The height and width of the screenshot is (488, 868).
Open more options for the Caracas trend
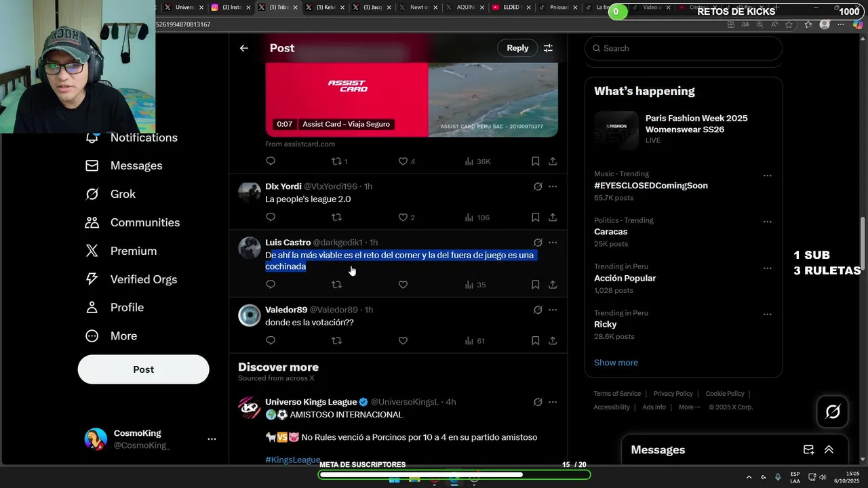[767, 222]
